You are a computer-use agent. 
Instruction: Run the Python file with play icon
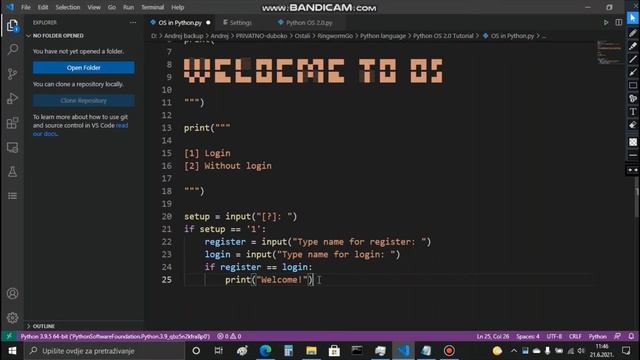point(606,22)
